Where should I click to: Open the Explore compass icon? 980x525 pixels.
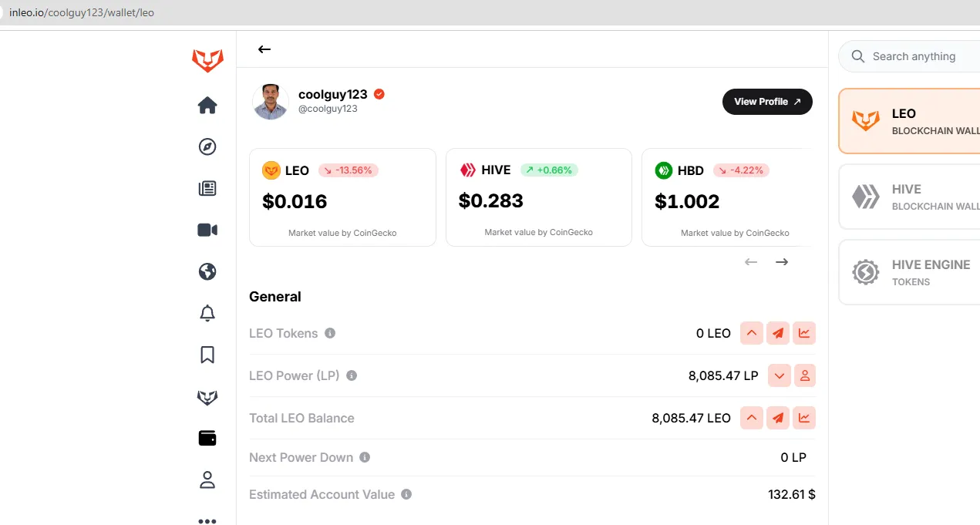tap(207, 147)
